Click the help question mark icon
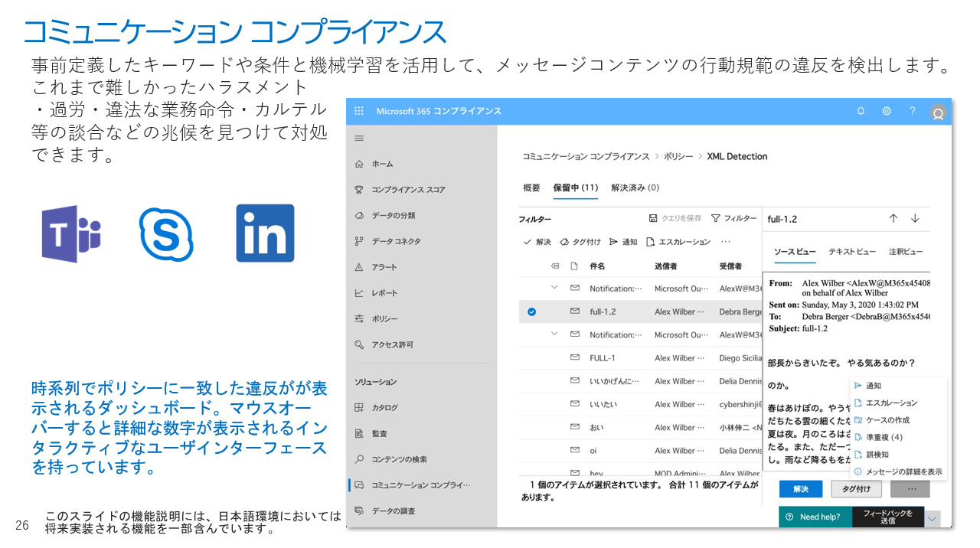The image size is (980, 548). pos(912,111)
